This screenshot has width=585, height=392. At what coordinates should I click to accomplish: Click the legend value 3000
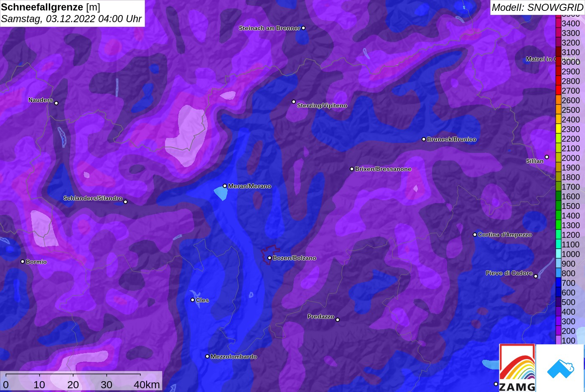(x=571, y=62)
